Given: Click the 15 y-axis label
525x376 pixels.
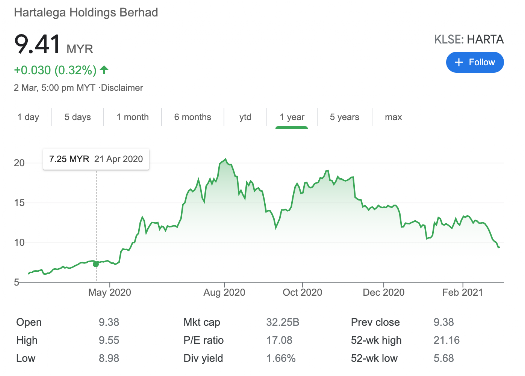Looking at the screenshot, I should pos(19,203).
